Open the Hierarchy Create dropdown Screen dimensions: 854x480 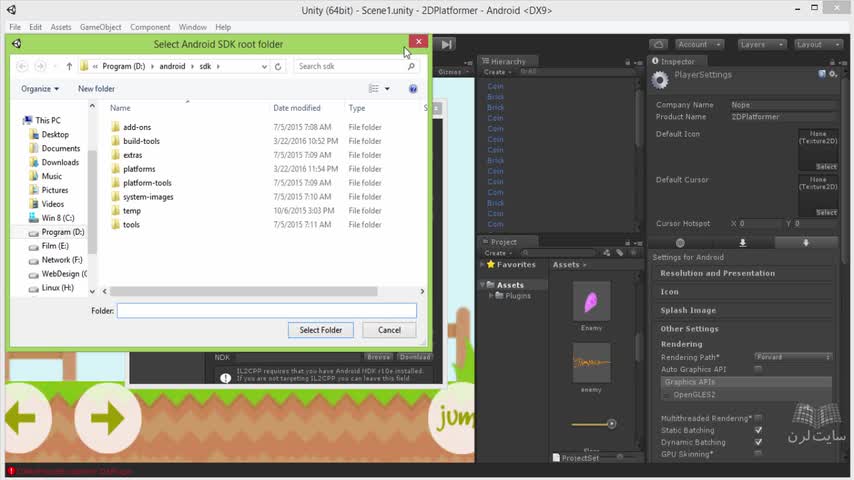498,72
